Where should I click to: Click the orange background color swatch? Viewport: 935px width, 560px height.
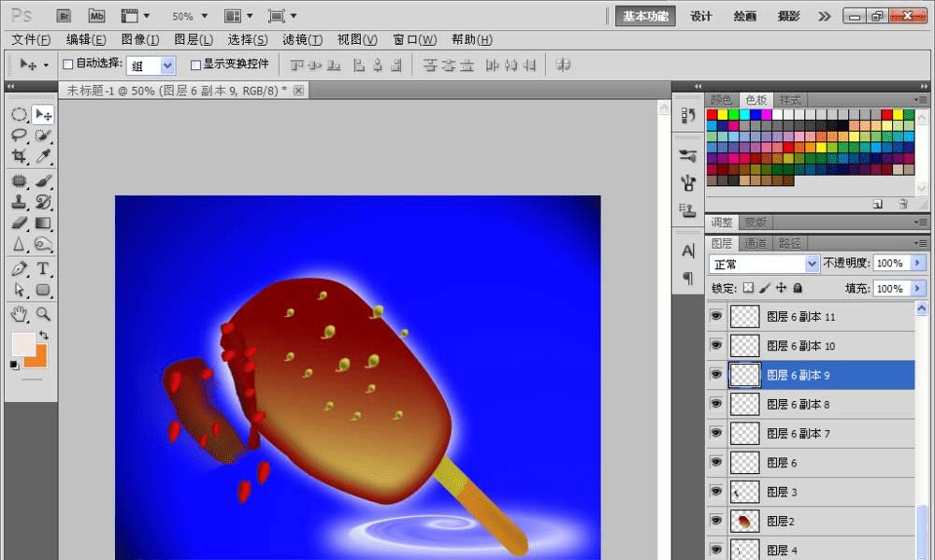36,356
